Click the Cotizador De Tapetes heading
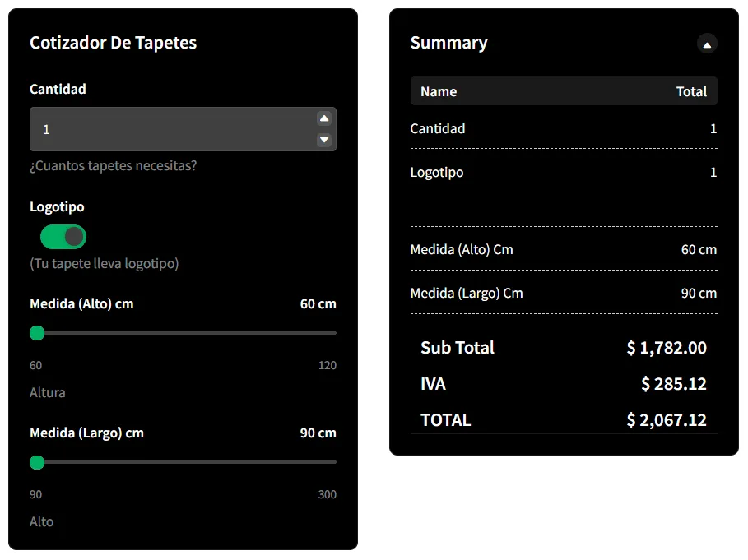 [x=113, y=43]
